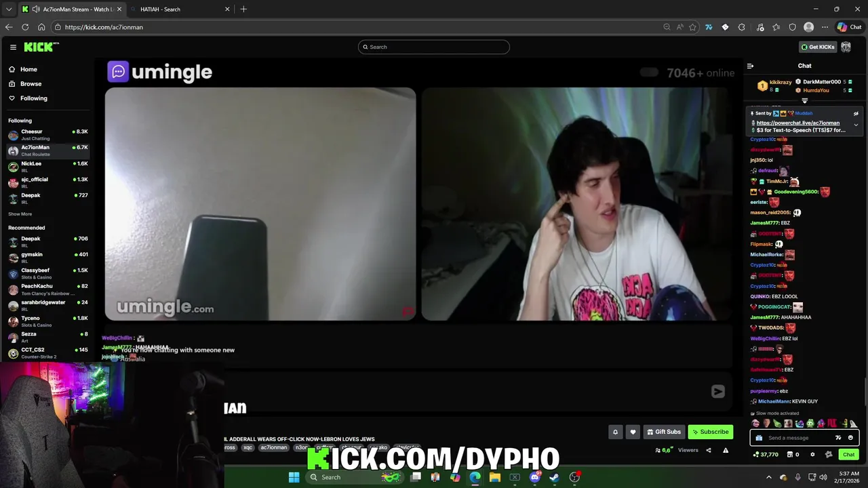
Task: Open a new browser tab
Action: click(x=243, y=9)
